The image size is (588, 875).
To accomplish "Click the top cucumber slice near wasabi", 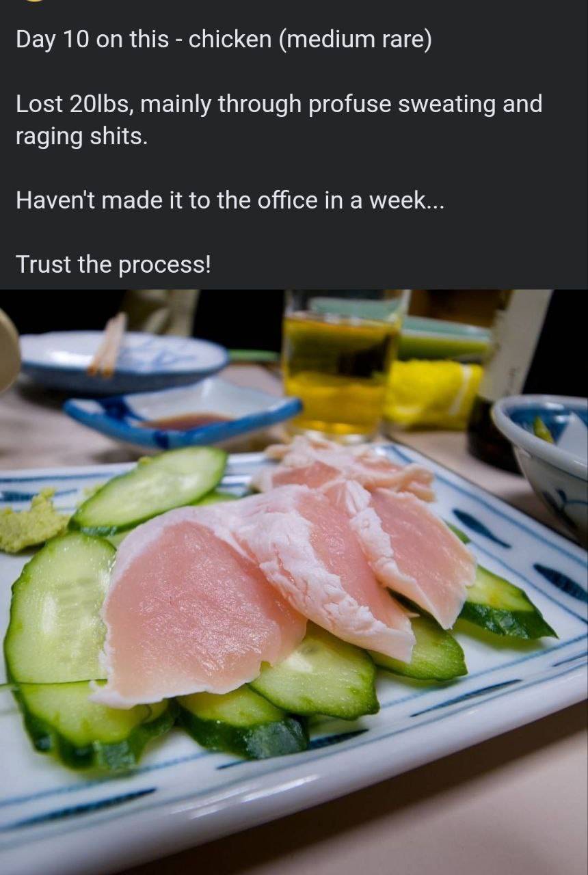I will click(150, 489).
